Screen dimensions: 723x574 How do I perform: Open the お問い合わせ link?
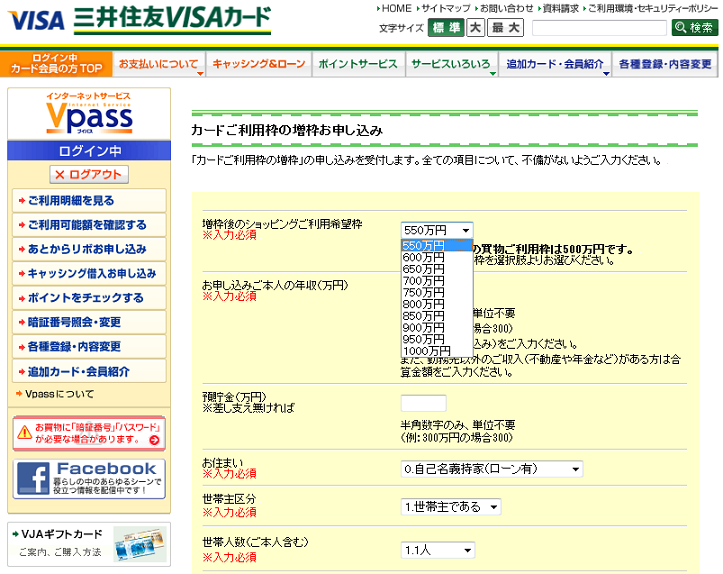pos(506,8)
